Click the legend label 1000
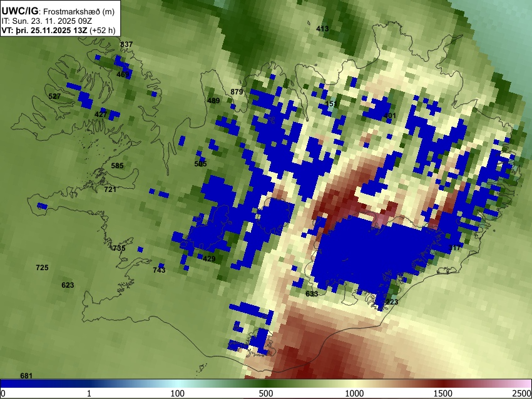Screen dimensions: 532x399 pos(354,393)
